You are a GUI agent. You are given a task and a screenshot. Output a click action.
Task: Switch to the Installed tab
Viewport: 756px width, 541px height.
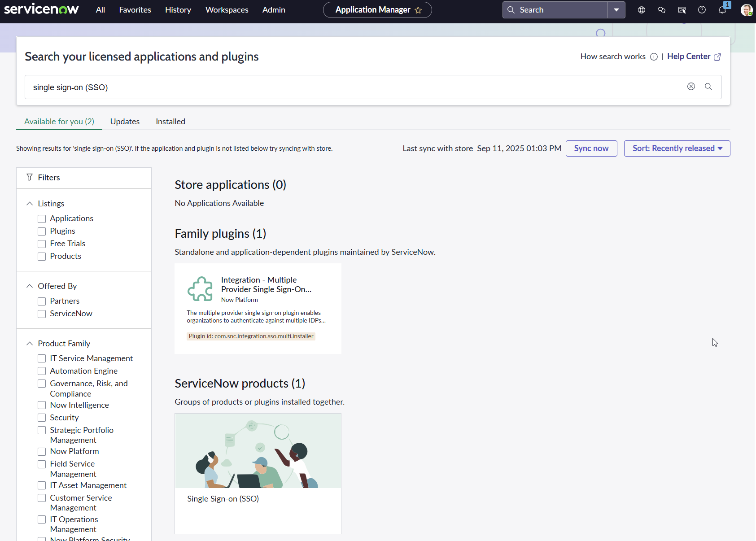click(170, 122)
